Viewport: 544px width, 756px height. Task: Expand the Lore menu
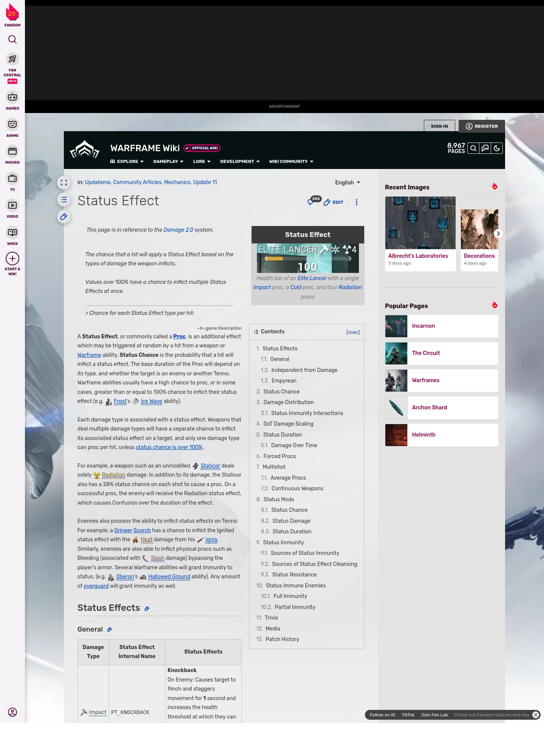pyautogui.click(x=202, y=161)
